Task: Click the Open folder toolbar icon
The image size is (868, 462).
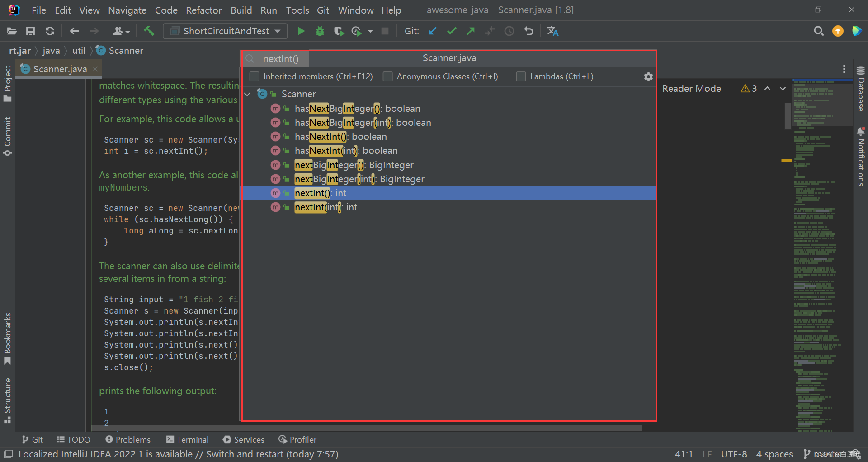Action: [x=12, y=31]
